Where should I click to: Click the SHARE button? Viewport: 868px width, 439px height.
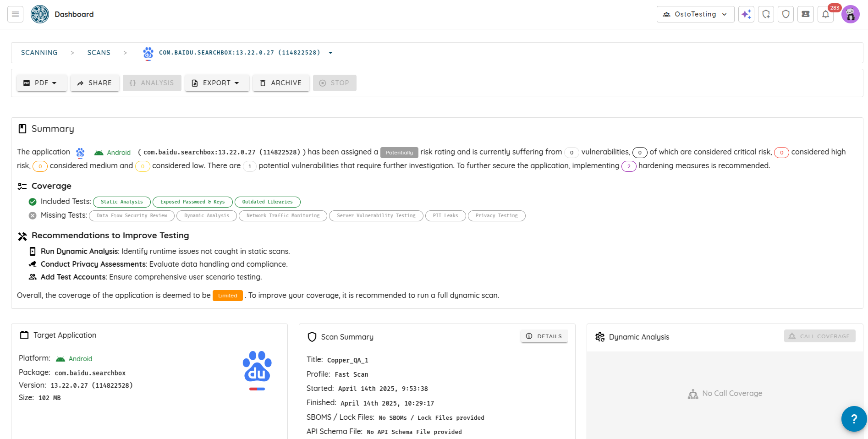coord(95,83)
